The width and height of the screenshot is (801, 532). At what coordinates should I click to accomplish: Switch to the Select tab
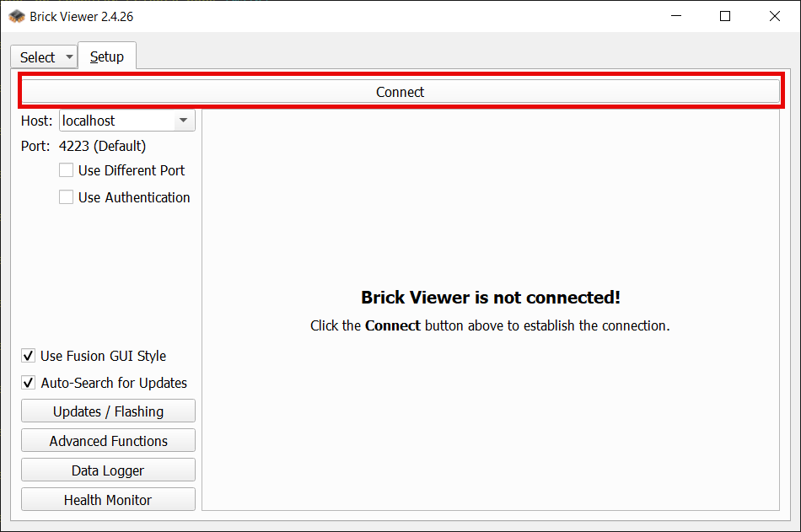coord(37,57)
